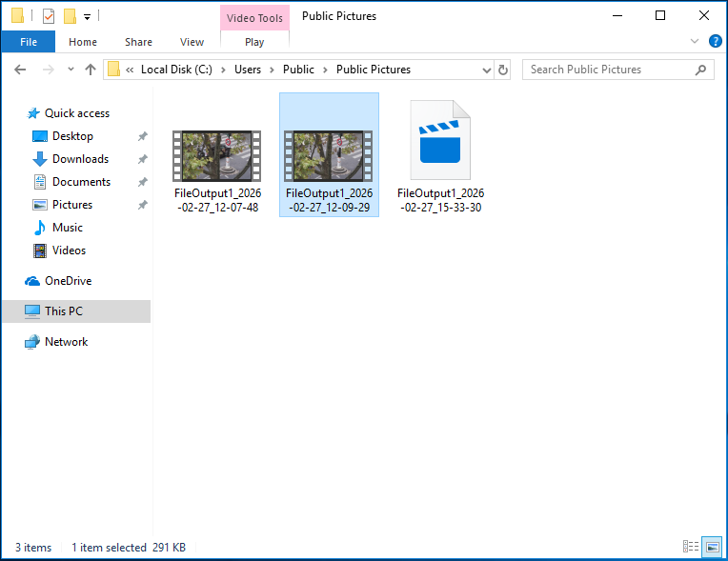
Task: Open Music in the navigation pane
Action: coord(68,228)
